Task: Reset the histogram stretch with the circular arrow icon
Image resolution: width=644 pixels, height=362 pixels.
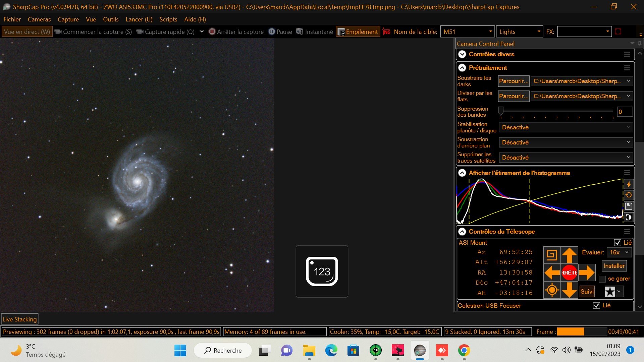Action: pos(629,195)
